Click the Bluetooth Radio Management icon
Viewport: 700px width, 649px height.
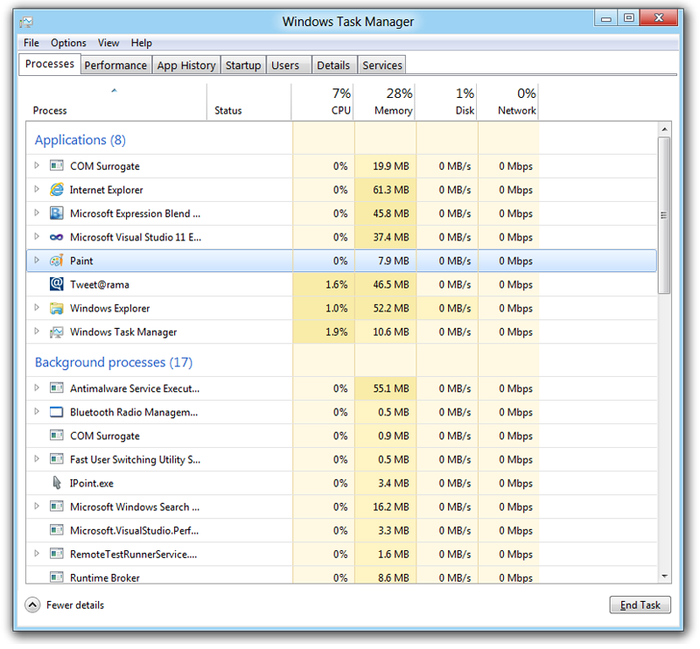click(x=57, y=412)
